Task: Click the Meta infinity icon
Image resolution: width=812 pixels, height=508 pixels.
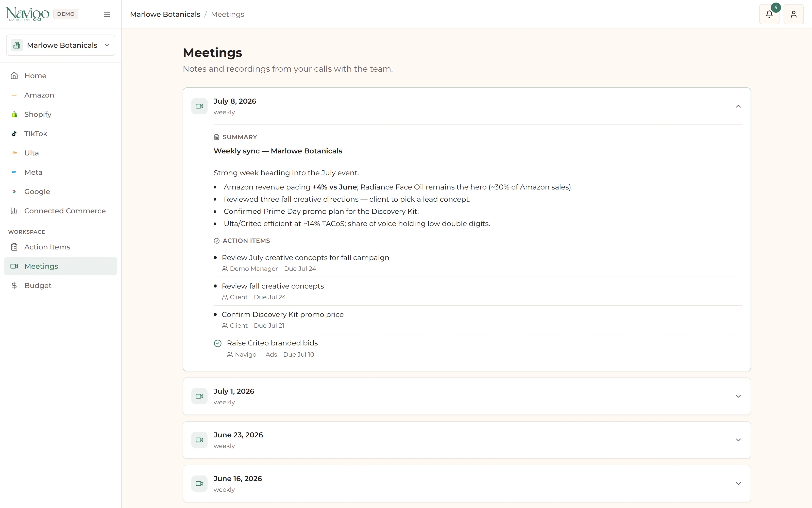Action: coord(14,172)
